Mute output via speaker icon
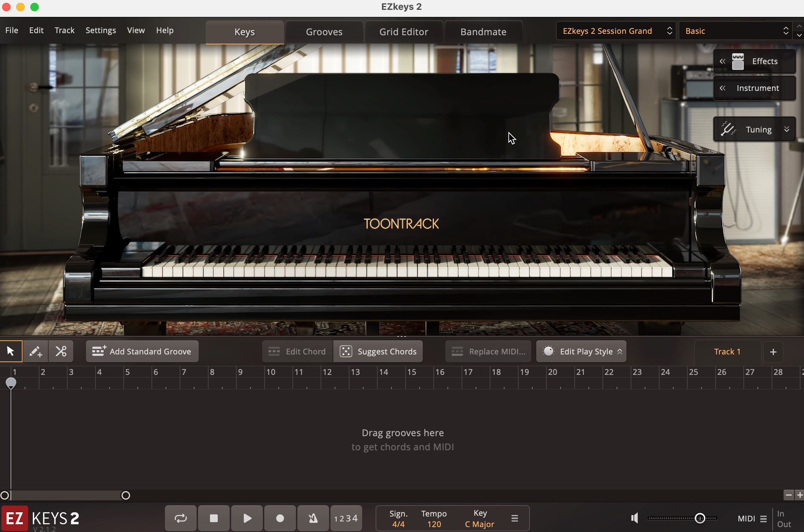The image size is (804, 532). click(635, 518)
